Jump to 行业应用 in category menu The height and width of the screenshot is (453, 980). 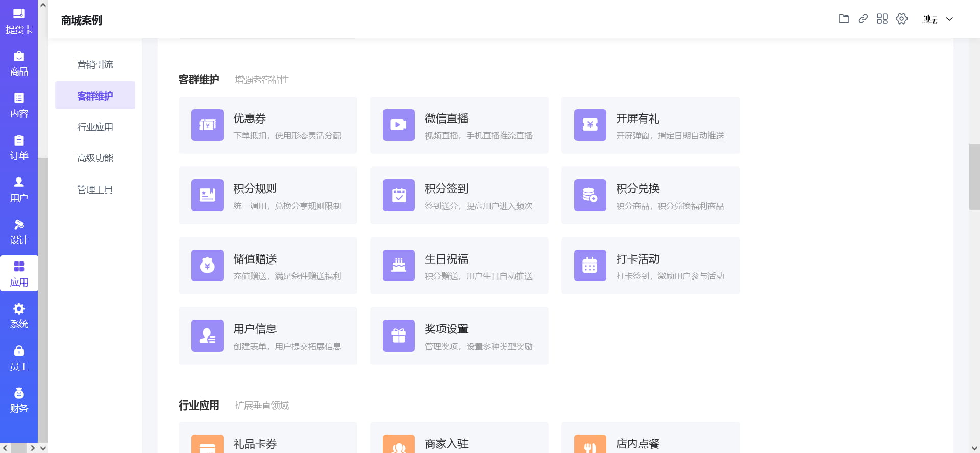point(95,127)
